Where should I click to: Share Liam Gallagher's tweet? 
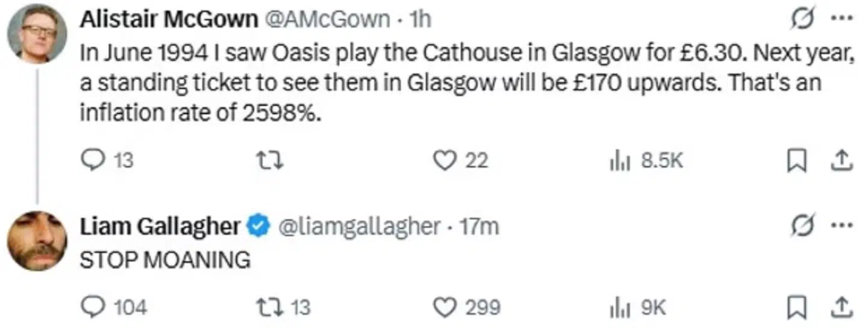click(x=841, y=308)
